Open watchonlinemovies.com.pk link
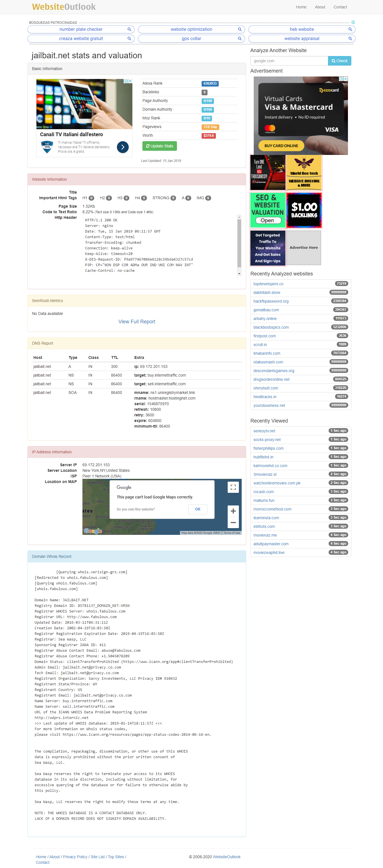Image resolution: width=383 pixels, height=868 pixels. click(x=277, y=483)
